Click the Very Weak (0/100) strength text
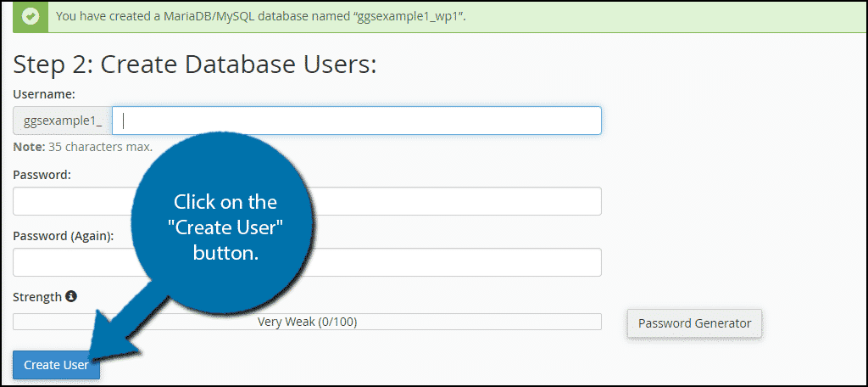The image size is (868, 387). pyautogui.click(x=314, y=322)
